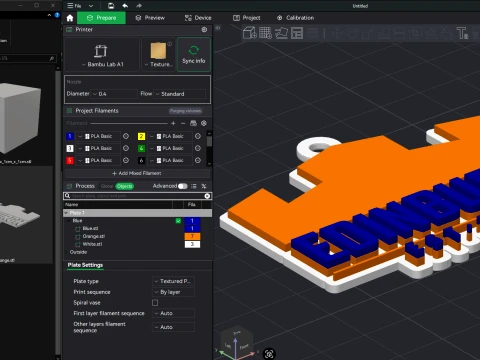
Task: Click the Arrange all objects icon
Action: pyautogui.click(x=297, y=33)
